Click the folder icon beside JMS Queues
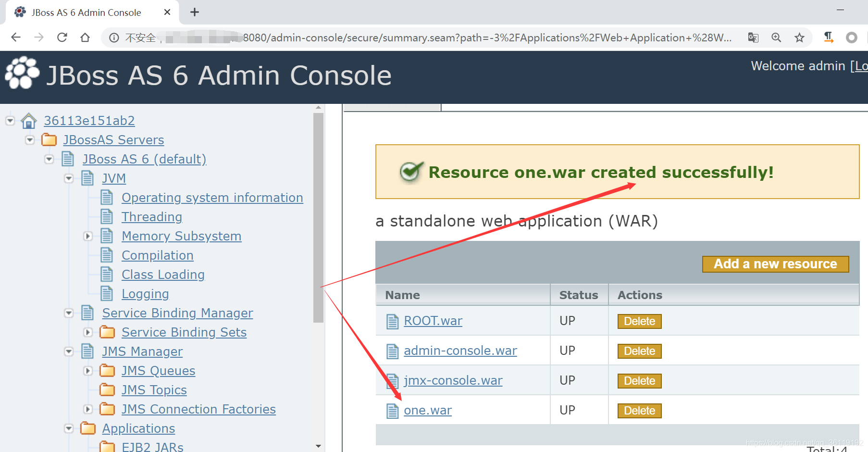This screenshot has width=868, height=452. (107, 371)
